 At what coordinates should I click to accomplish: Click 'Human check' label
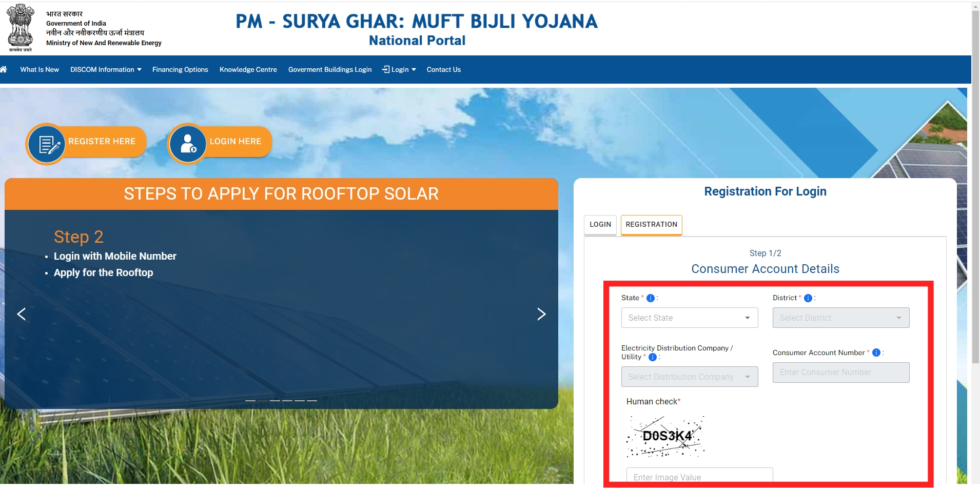[x=653, y=402]
